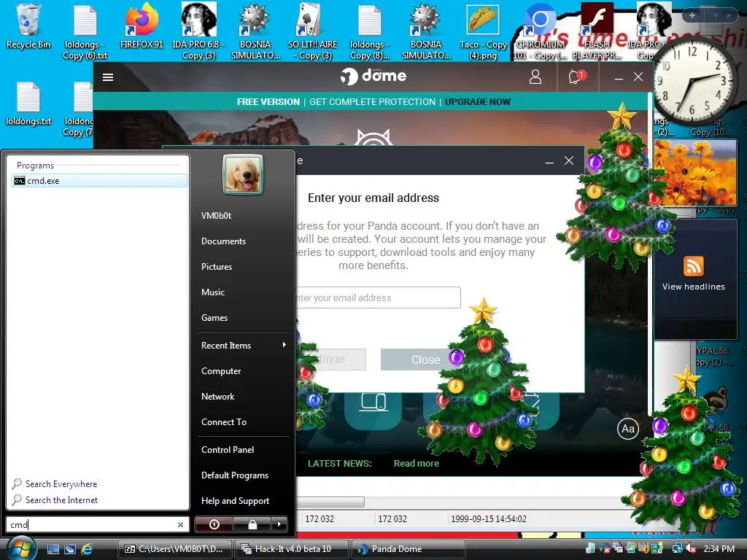This screenshot has height=560, width=747.
Task: Click the Start menu power button
Action: 214,524
